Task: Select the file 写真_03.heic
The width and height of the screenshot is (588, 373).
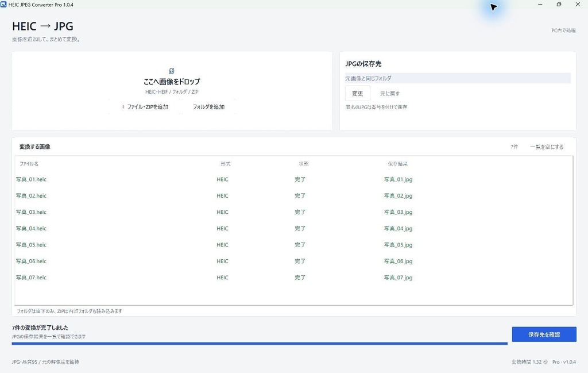Action: click(31, 212)
